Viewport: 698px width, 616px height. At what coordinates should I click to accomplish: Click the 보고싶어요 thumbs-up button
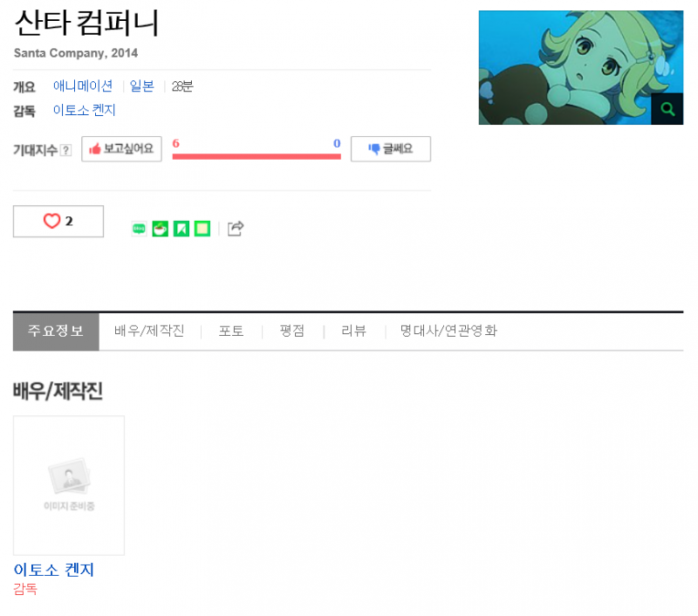coord(121,149)
